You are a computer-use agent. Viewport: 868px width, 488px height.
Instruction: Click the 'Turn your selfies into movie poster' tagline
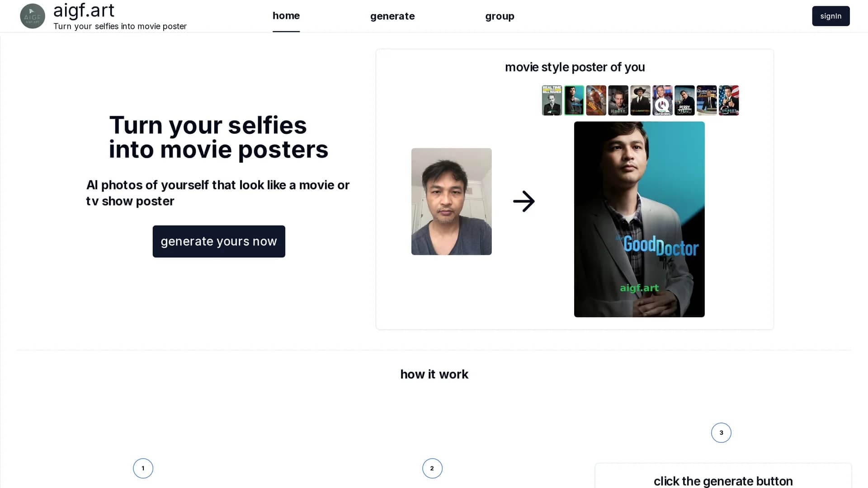[120, 26]
